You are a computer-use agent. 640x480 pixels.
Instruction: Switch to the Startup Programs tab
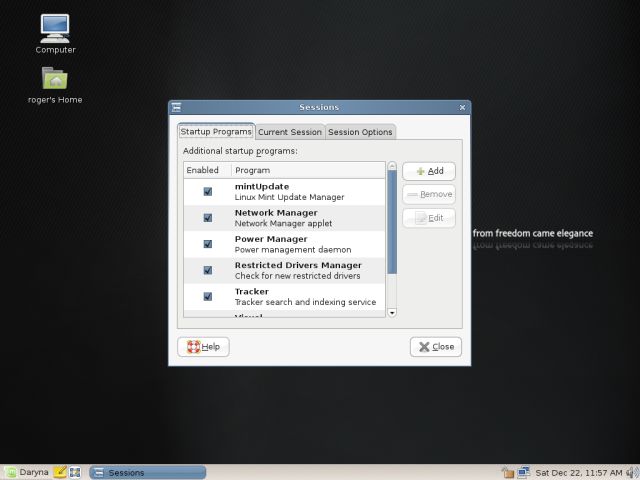(216, 131)
